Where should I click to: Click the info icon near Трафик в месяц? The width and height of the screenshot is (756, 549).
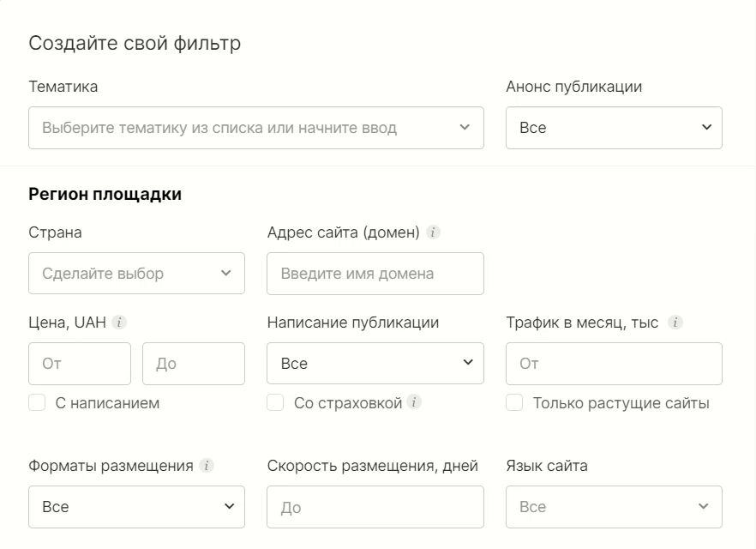tap(675, 322)
